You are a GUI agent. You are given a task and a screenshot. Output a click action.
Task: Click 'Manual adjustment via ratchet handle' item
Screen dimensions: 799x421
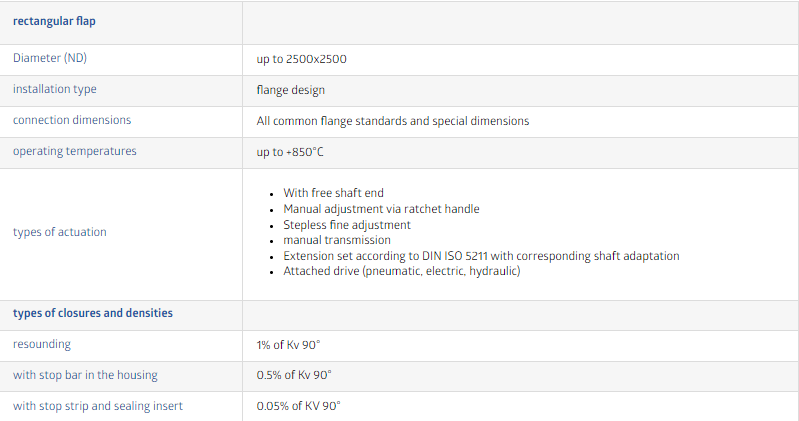tap(381, 209)
